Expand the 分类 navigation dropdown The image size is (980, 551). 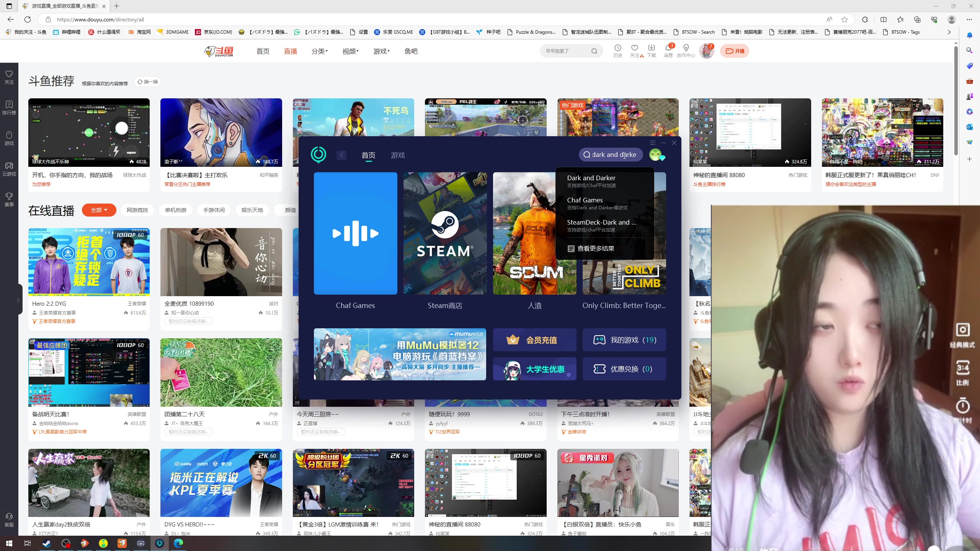[320, 51]
